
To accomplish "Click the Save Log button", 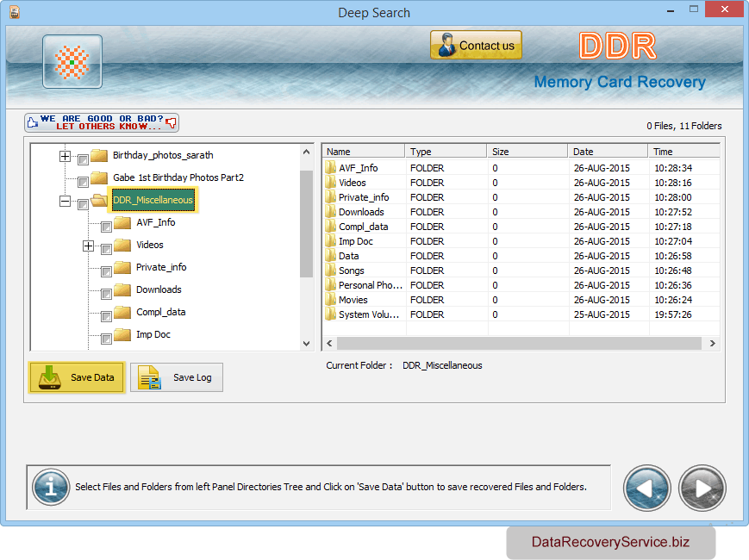I will 177,377.
